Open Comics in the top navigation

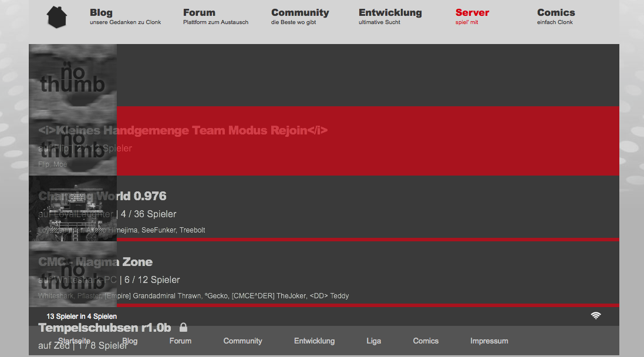click(556, 13)
